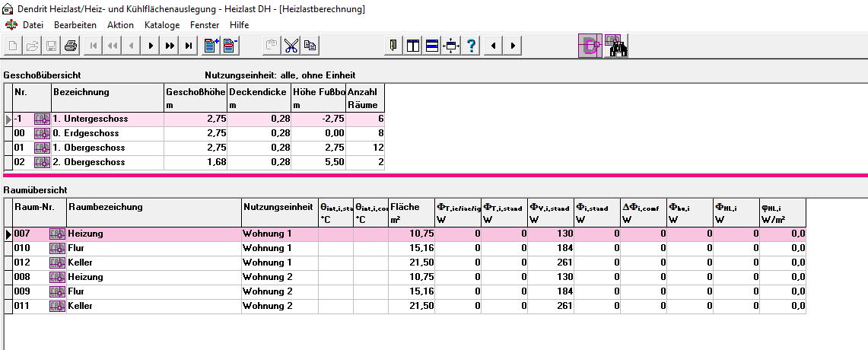Click the Raumbezeichung column header
Screen dimensions: 868x350
pyautogui.click(x=154, y=212)
